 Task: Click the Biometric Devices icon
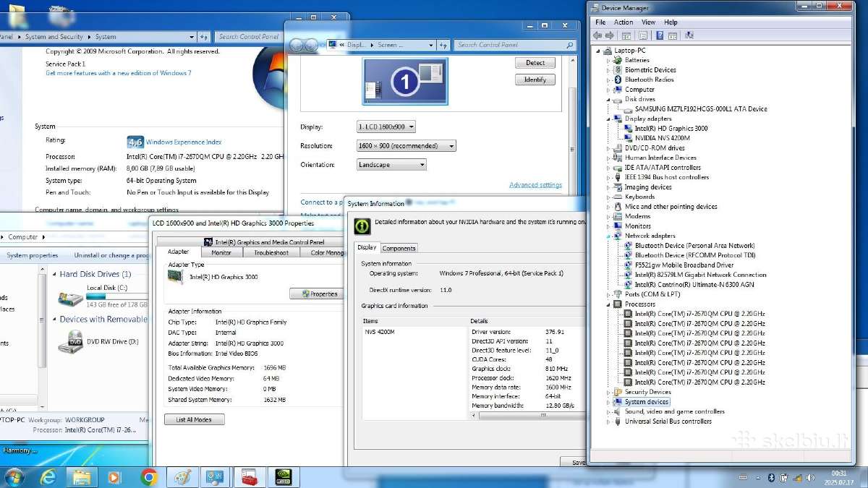click(x=618, y=70)
